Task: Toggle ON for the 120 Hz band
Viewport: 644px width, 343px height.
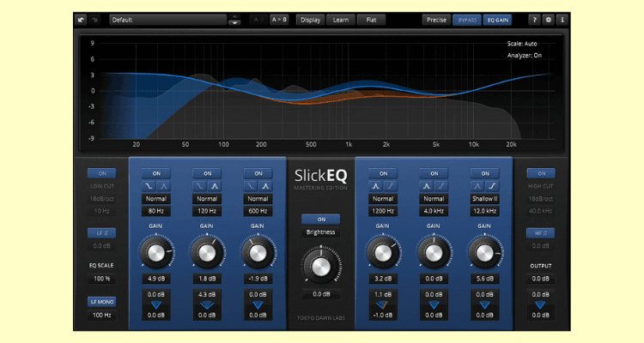Action: pos(208,173)
